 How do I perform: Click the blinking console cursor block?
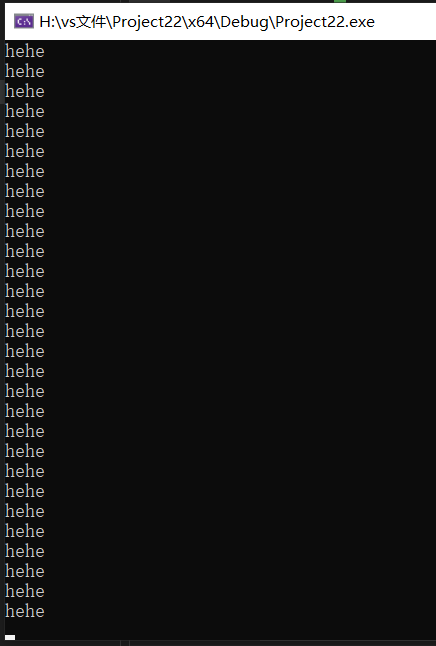(10, 637)
